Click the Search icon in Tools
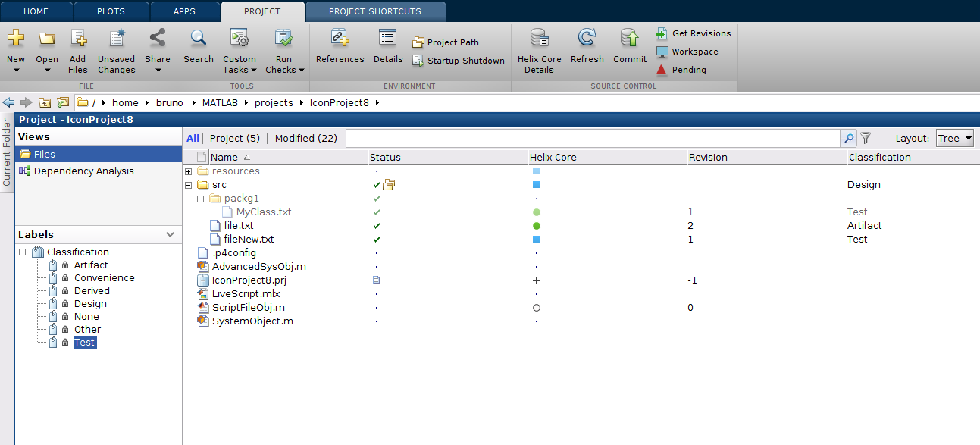 pyautogui.click(x=198, y=39)
